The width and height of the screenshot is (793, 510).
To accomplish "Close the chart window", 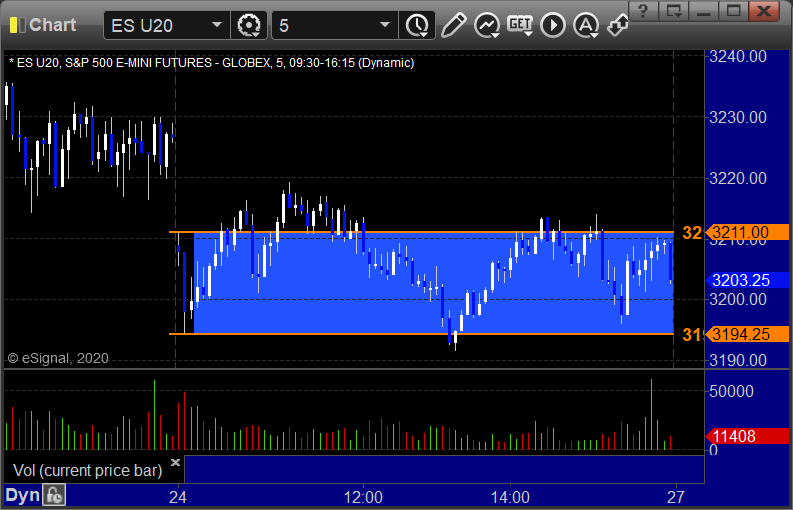I will point(764,11).
